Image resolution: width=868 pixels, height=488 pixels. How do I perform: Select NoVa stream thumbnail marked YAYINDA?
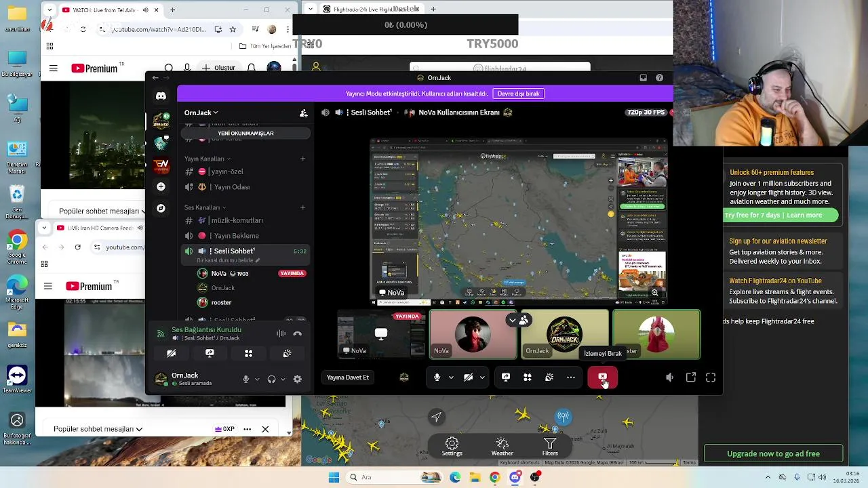click(x=381, y=335)
